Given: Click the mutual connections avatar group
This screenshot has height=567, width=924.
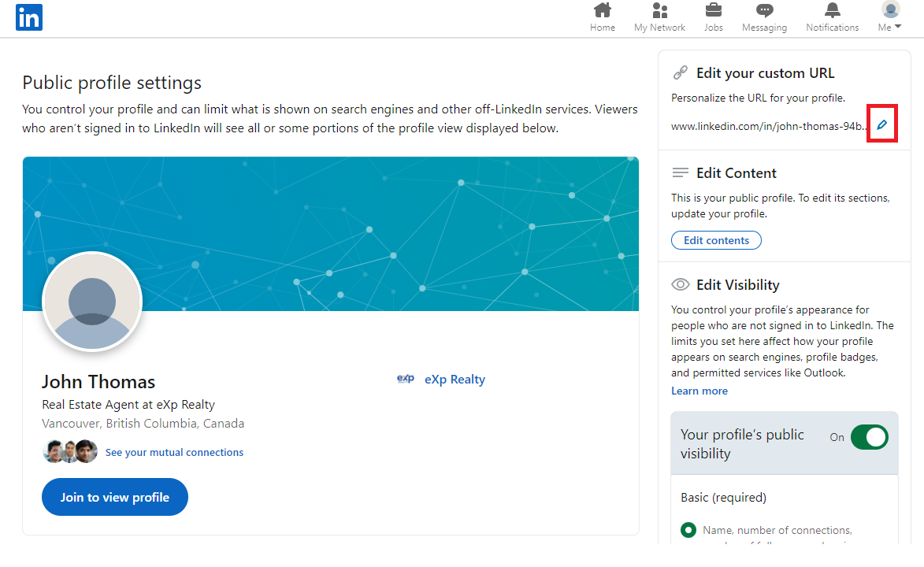Looking at the screenshot, I should 70,451.
